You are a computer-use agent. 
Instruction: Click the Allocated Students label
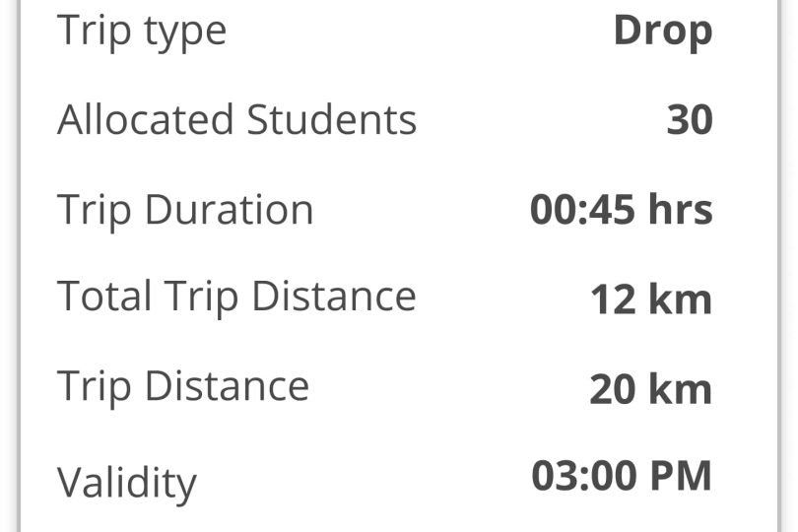pyautogui.click(x=236, y=120)
